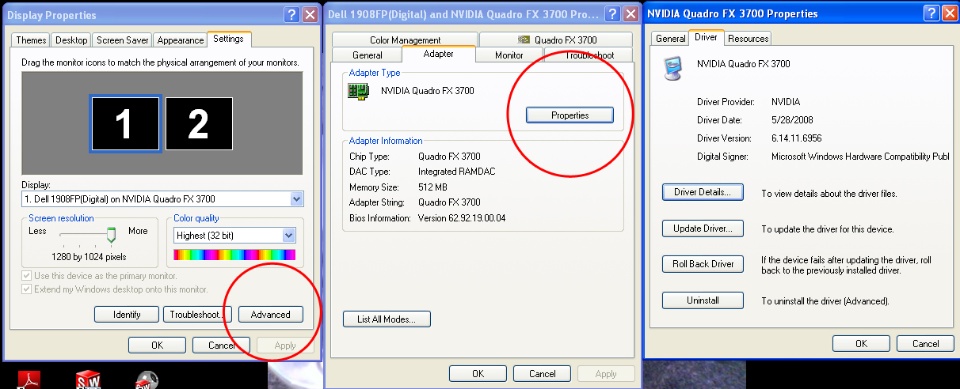Click the display device icon in Driver tab
960x389 pixels.
pyautogui.click(x=674, y=67)
